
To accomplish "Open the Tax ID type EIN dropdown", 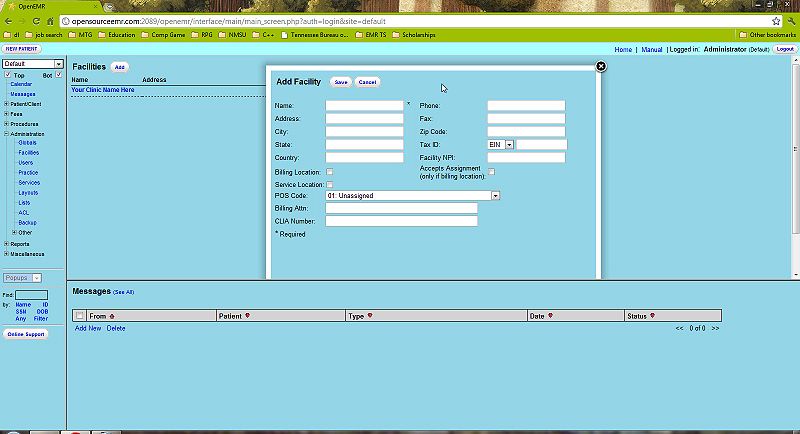I will point(509,145).
